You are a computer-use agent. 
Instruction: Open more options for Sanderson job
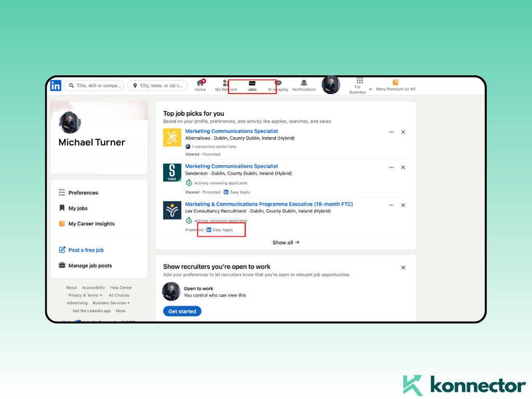pos(391,167)
